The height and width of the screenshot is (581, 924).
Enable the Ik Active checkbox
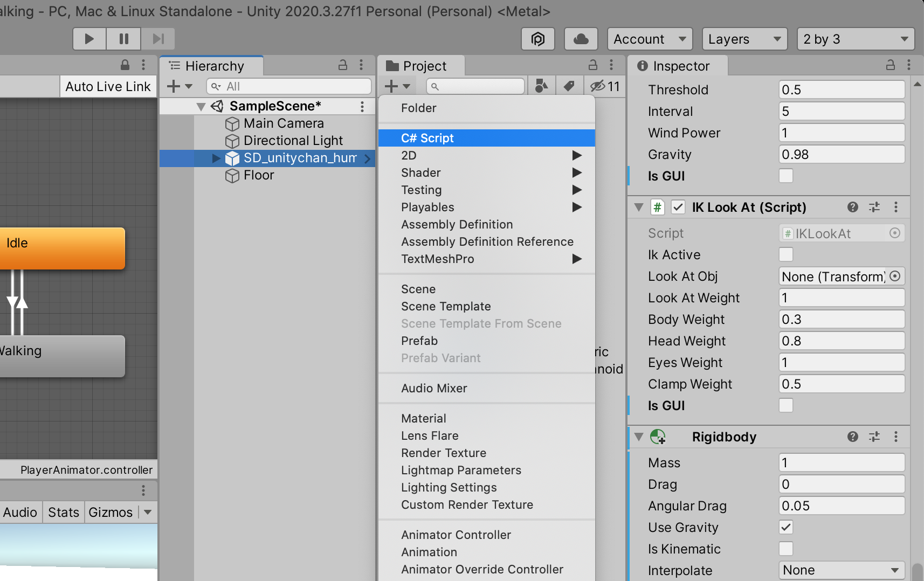click(x=786, y=254)
